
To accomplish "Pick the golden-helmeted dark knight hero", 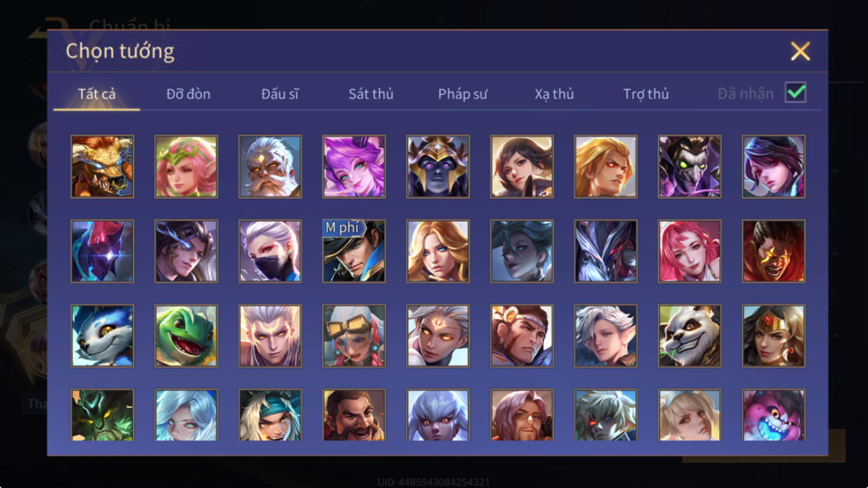I will point(438,167).
